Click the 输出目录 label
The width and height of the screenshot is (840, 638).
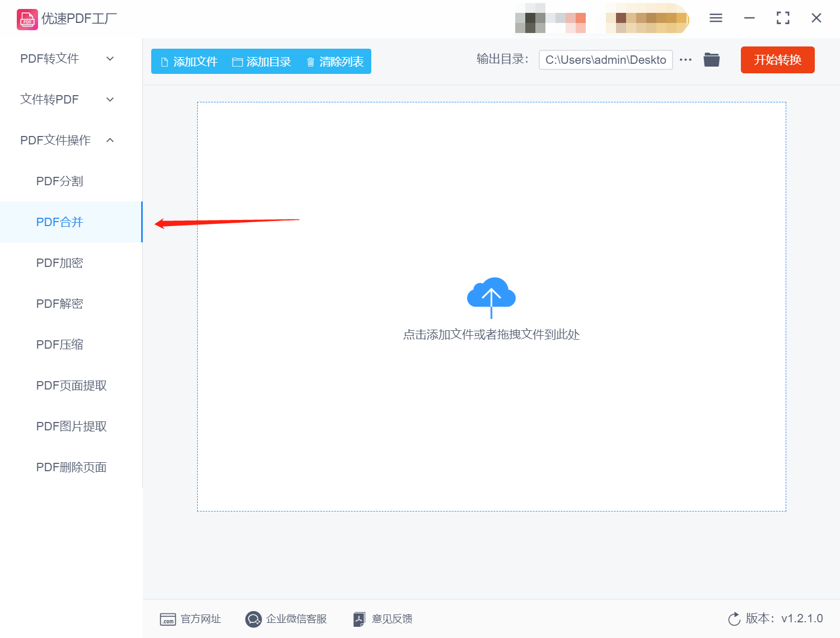(x=502, y=59)
